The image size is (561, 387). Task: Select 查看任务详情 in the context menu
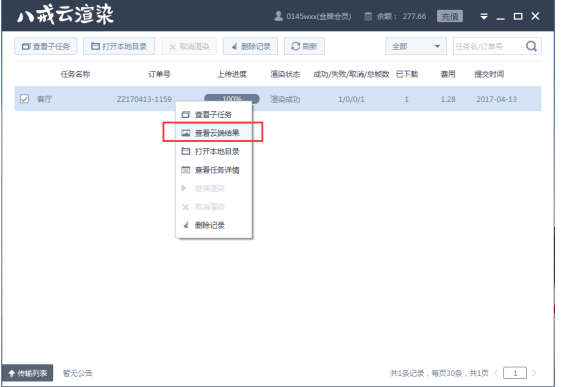214,170
